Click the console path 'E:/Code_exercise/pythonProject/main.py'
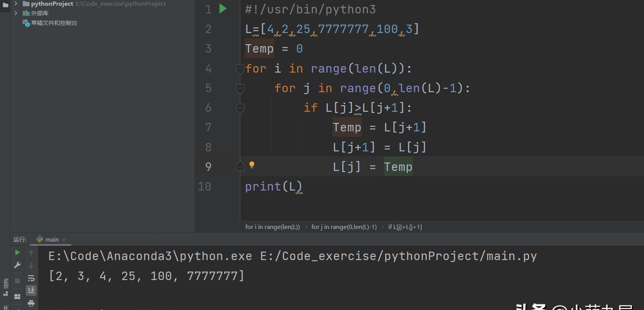The height and width of the screenshot is (310, 644). click(398, 256)
